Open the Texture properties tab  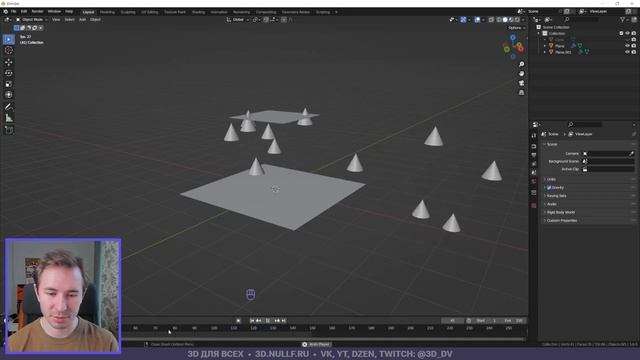[534, 206]
